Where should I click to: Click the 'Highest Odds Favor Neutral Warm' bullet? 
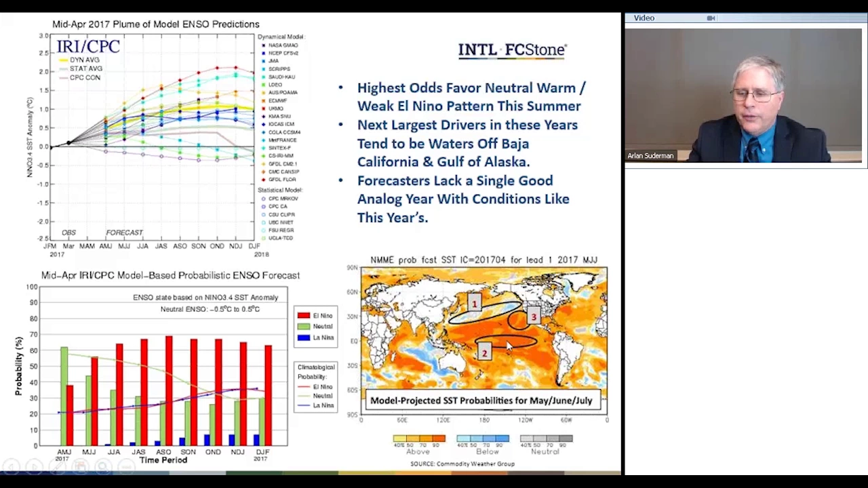(x=471, y=97)
